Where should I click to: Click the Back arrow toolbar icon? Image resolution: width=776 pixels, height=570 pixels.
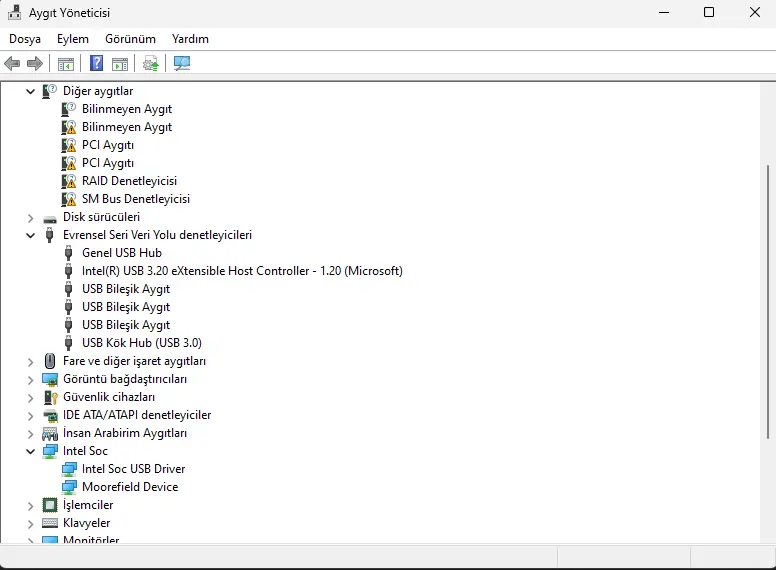coord(12,63)
